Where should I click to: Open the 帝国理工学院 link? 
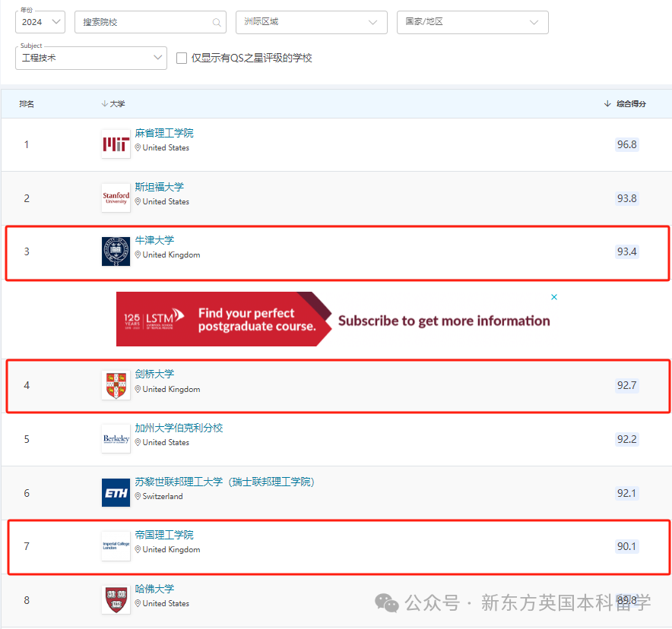164,535
